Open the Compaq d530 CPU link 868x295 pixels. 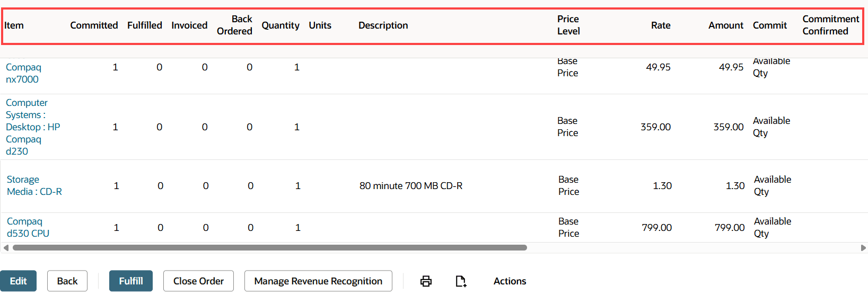pyautogui.click(x=28, y=228)
